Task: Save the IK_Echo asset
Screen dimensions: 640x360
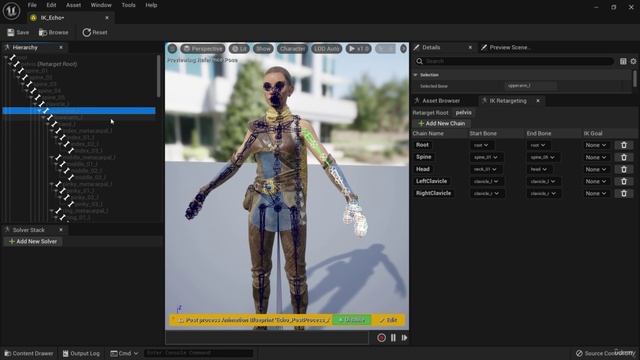Action: [x=18, y=32]
